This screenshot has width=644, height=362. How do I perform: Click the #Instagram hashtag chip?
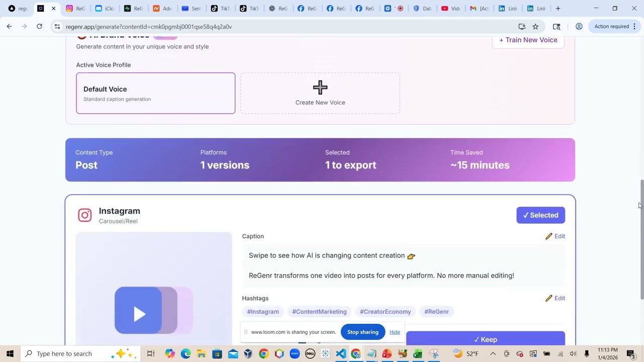(x=263, y=312)
